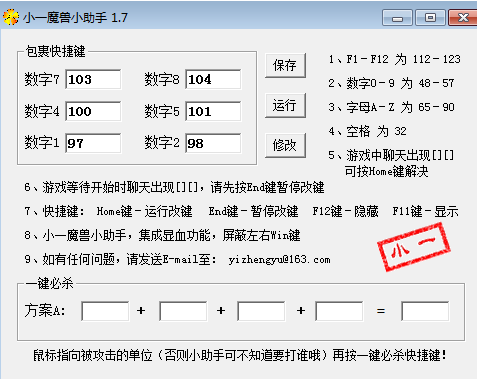Click the 数字4 label
477x379 pixels.
pos(42,111)
